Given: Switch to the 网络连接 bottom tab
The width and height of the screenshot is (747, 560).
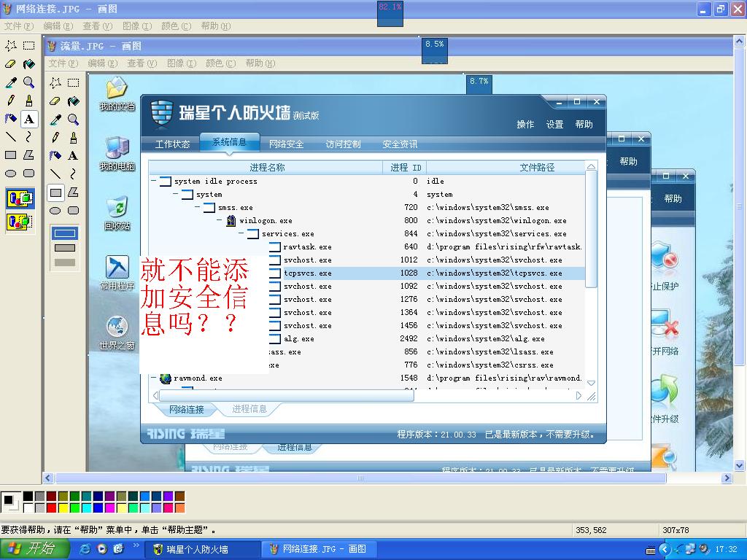Looking at the screenshot, I should pyautogui.click(x=186, y=409).
